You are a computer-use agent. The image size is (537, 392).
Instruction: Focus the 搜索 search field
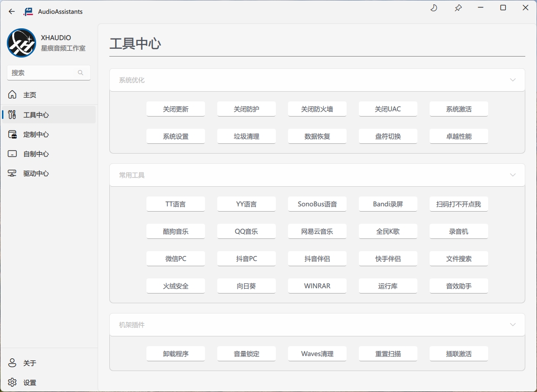pyautogui.click(x=43, y=73)
